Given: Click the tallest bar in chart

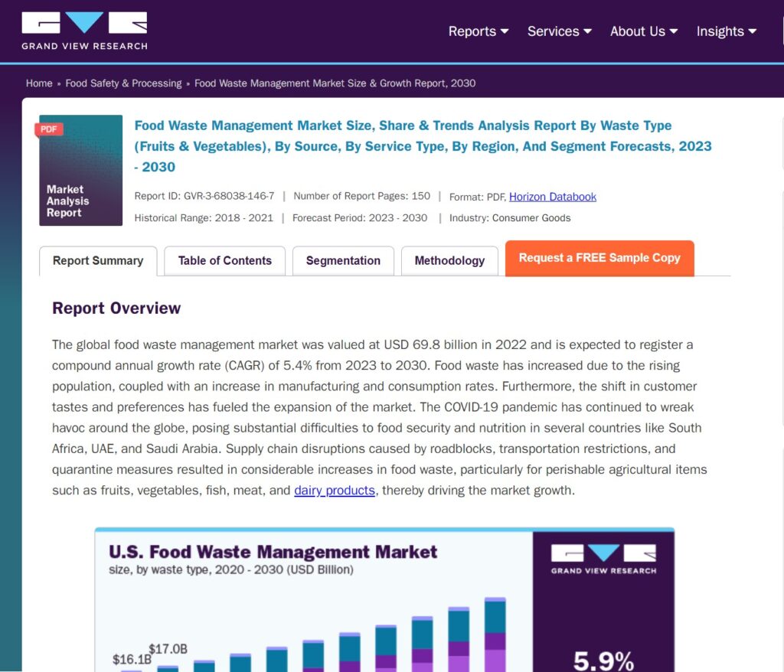Looking at the screenshot, I should point(495,635).
